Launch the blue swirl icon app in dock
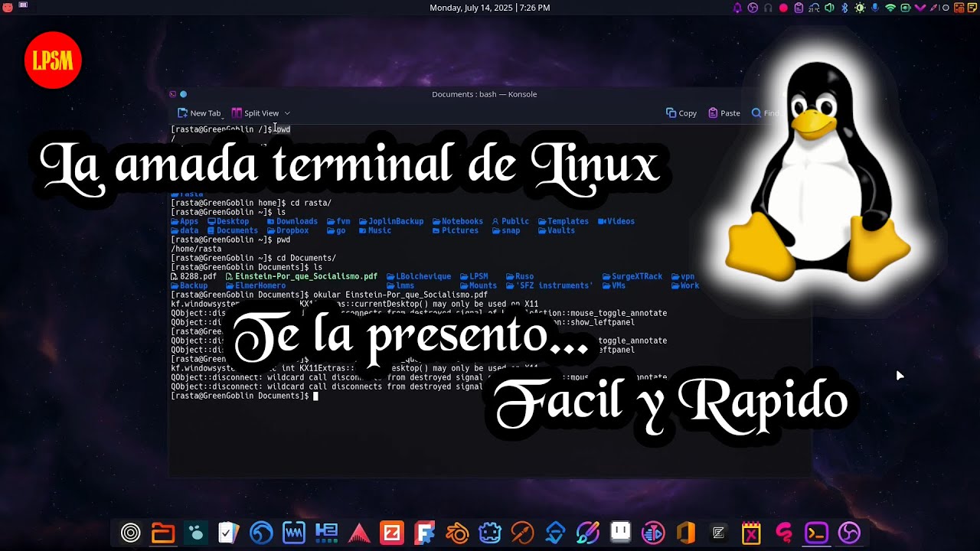980x551 pixels. 261,533
